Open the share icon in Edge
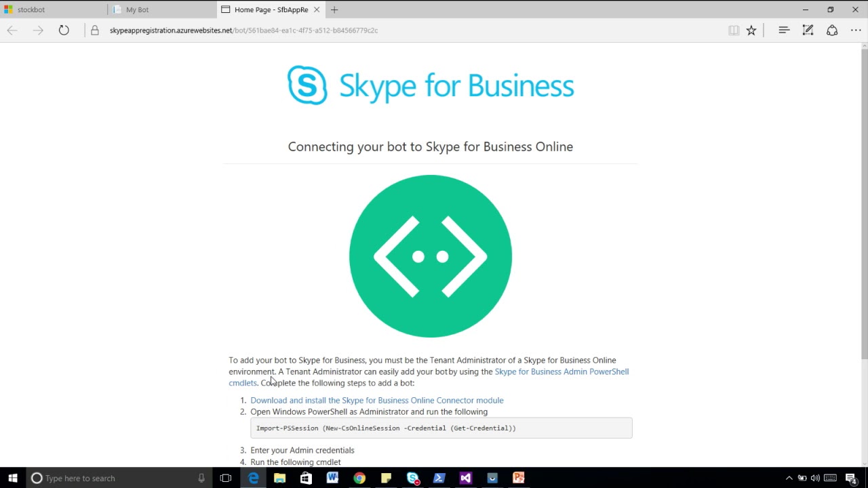The height and width of the screenshot is (488, 868). pos(832,30)
